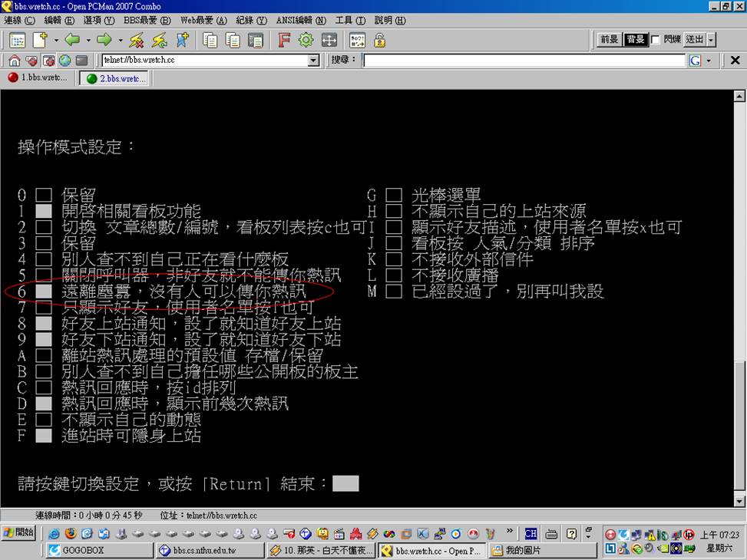This screenshot has height=560, width=747.
Task: Click the 前景 foreground button
Action: coord(610,40)
